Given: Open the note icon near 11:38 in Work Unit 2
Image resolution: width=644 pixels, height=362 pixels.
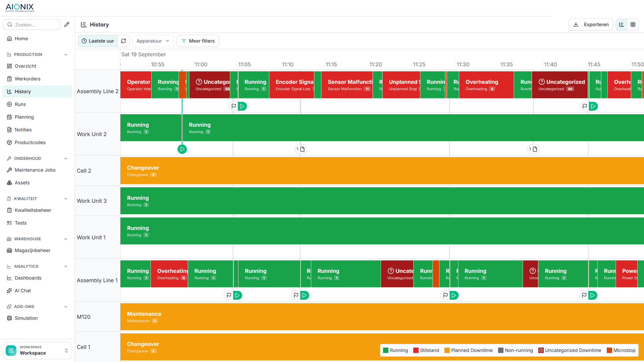Looking at the screenshot, I should tap(533, 149).
